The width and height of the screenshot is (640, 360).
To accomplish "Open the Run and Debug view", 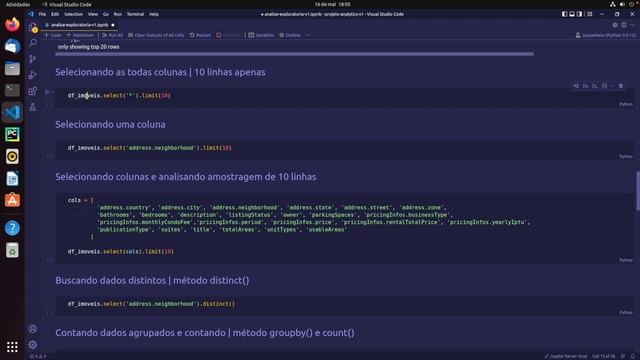I will (x=33, y=75).
